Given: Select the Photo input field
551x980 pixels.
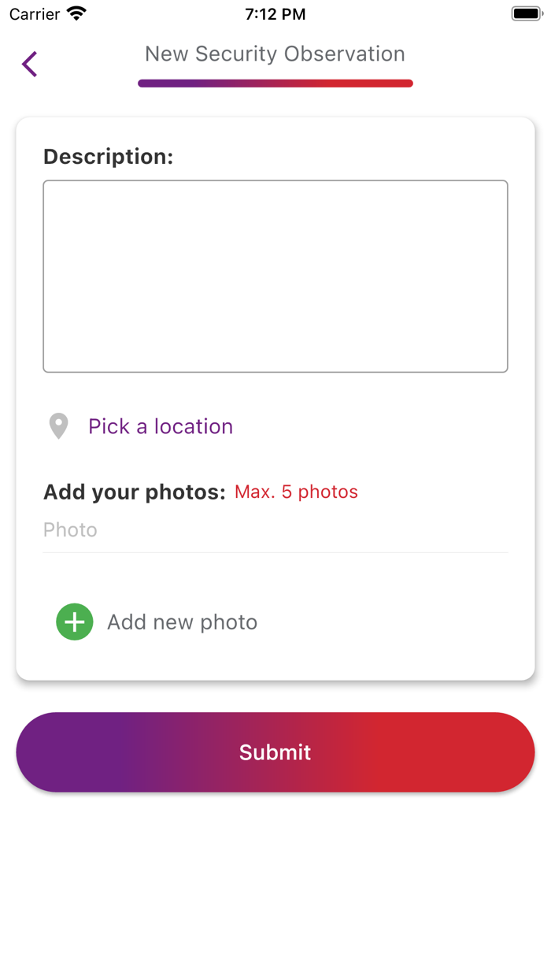Looking at the screenshot, I should pyautogui.click(x=275, y=530).
